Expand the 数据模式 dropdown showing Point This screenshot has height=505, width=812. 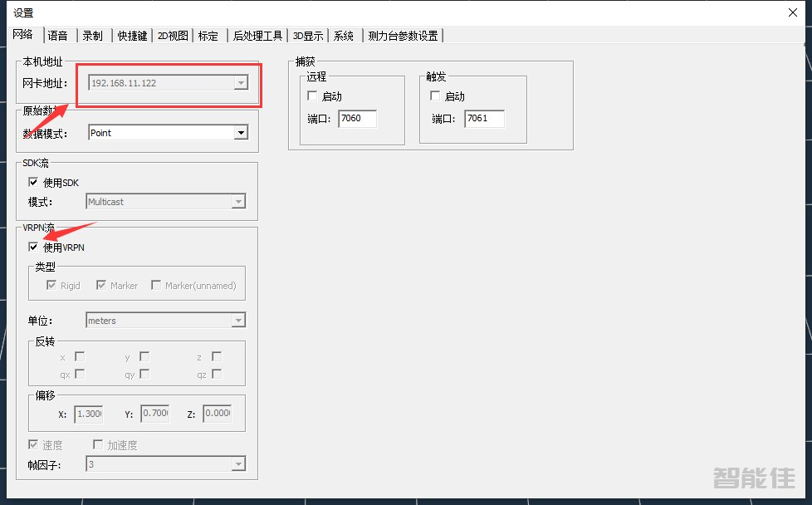tap(241, 132)
